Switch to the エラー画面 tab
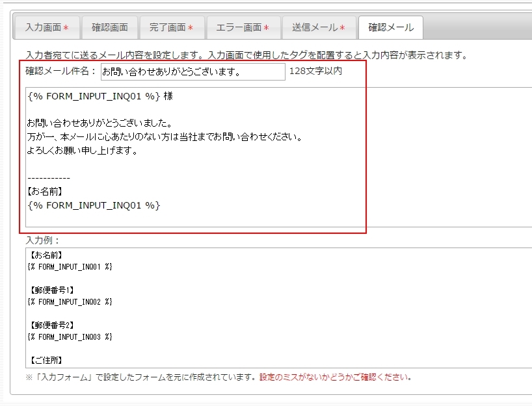532x406 pixels. tap(243, 27)
